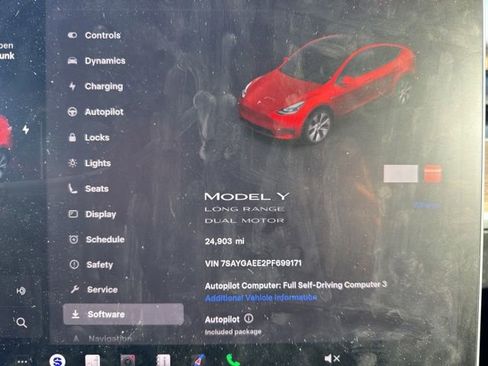
Task: Tap the LONG RANGE subtitle text
Action: (x=244, y=209)
